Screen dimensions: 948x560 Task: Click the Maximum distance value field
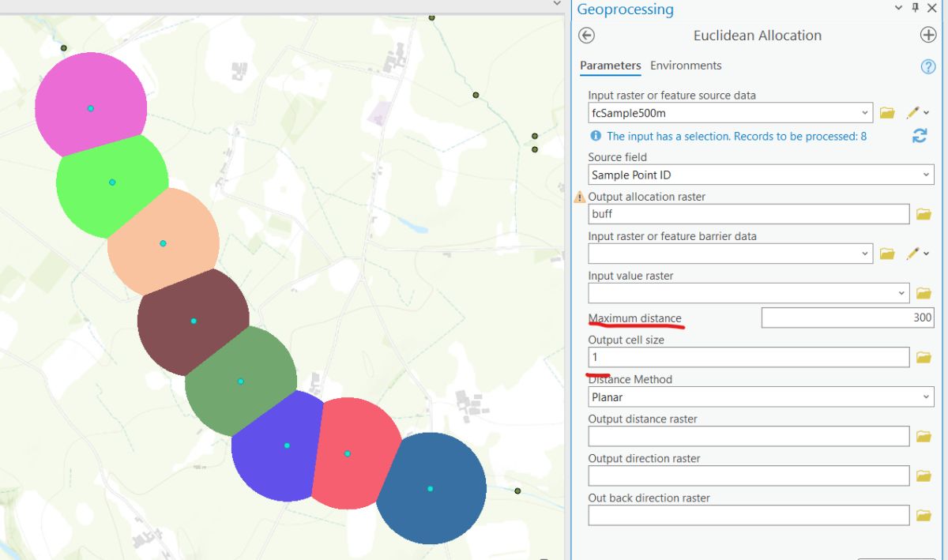click(848, 318)
